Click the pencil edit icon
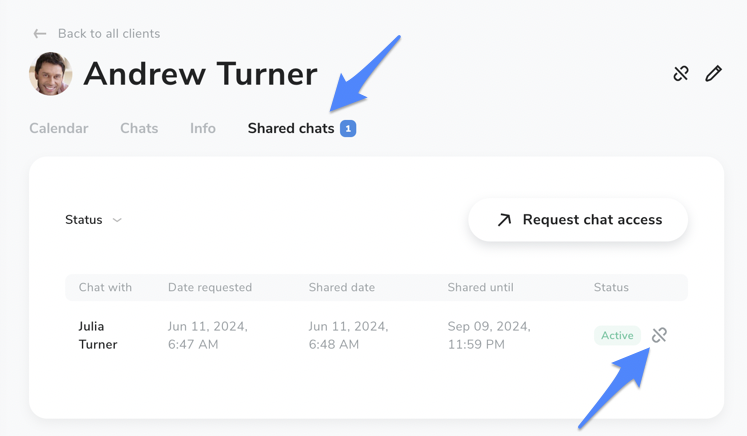 coord(713,73)
